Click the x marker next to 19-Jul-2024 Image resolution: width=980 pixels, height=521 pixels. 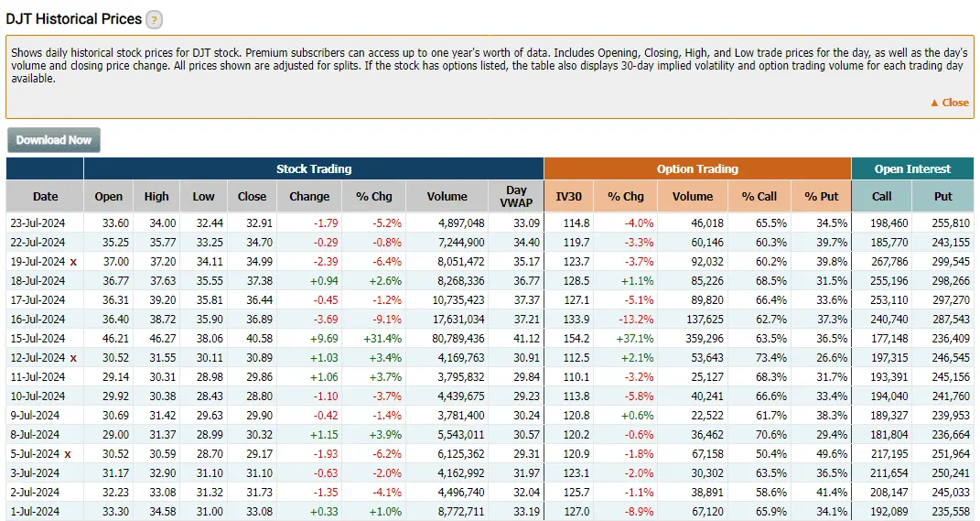tap(73, 262)
